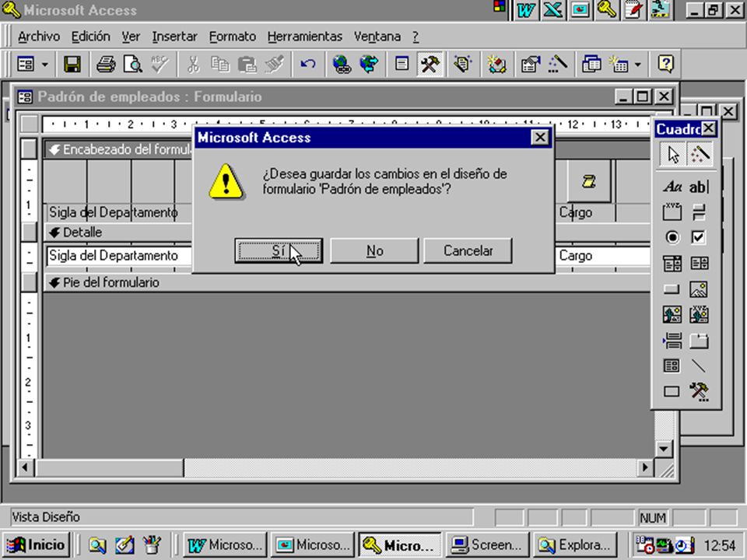Viewport: 747px width, 560px height.
Task: Open the Archivo menu
Action: tap(39, 37)
